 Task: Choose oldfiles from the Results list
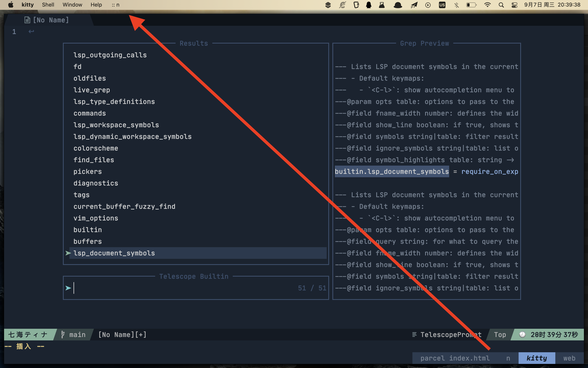[x=90, y=78]
